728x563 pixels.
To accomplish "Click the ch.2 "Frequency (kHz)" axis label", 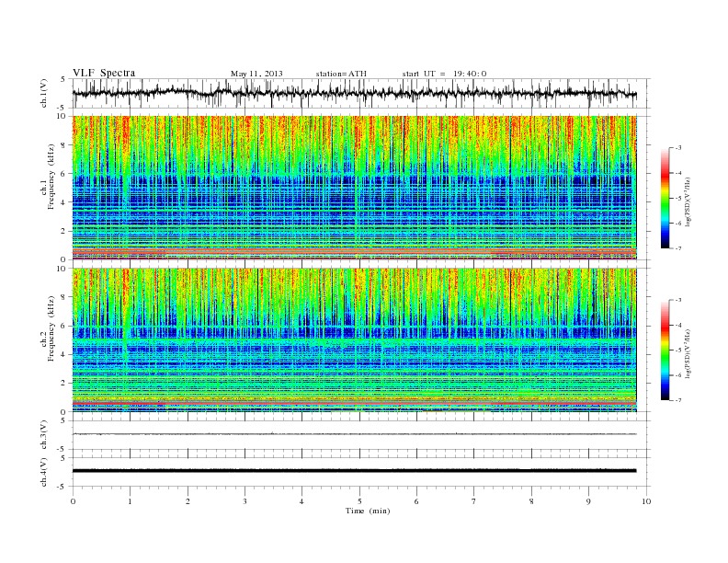I will (x=51, y=327).
